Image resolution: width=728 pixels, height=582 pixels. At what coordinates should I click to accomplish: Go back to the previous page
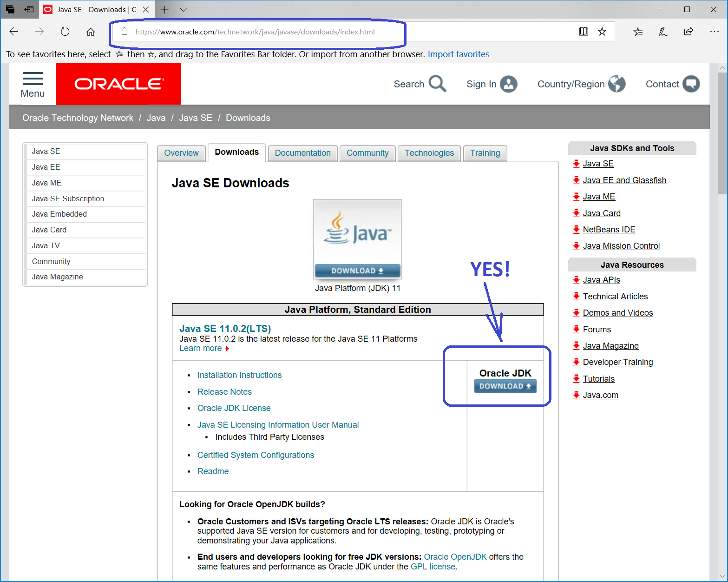click(x=14, y=32)
